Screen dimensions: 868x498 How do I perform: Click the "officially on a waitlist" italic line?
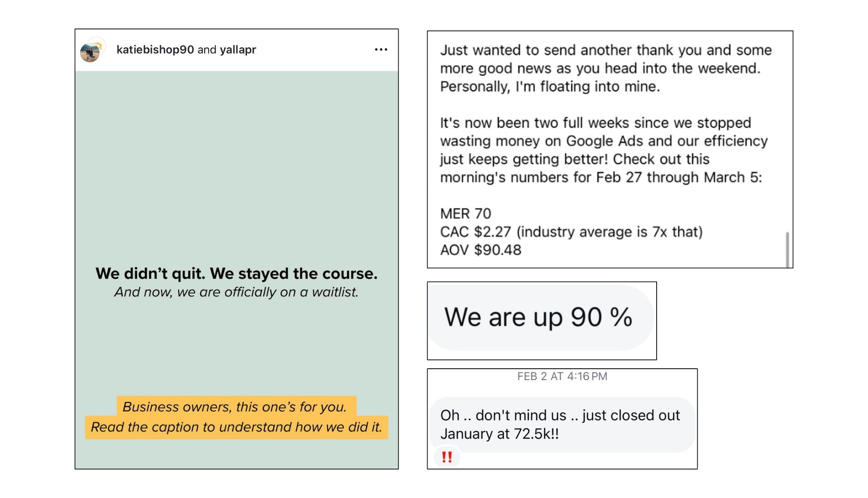pyautogui.click(x=237, y=292)
